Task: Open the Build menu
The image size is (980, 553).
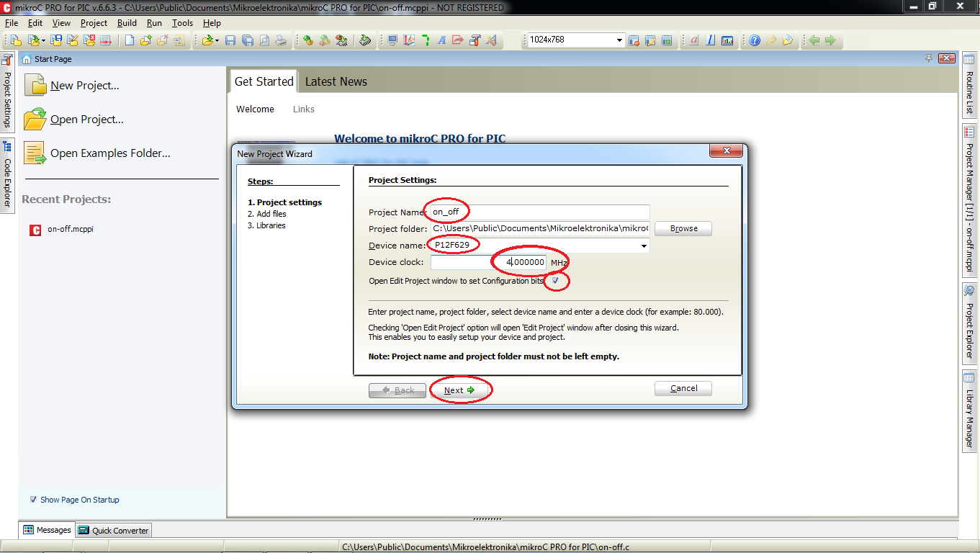Action: [x=127, y=23]
